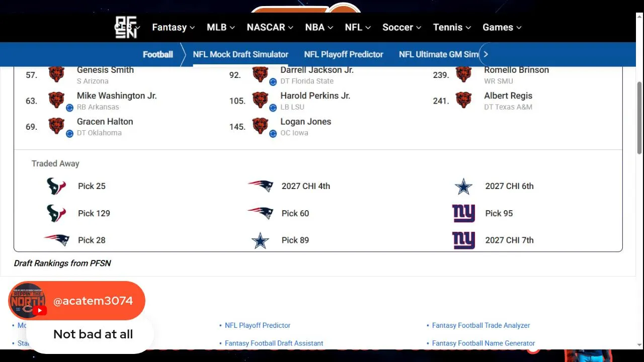Click Giants logo beside Pick 95
The image size is (644, 362).
463,213
